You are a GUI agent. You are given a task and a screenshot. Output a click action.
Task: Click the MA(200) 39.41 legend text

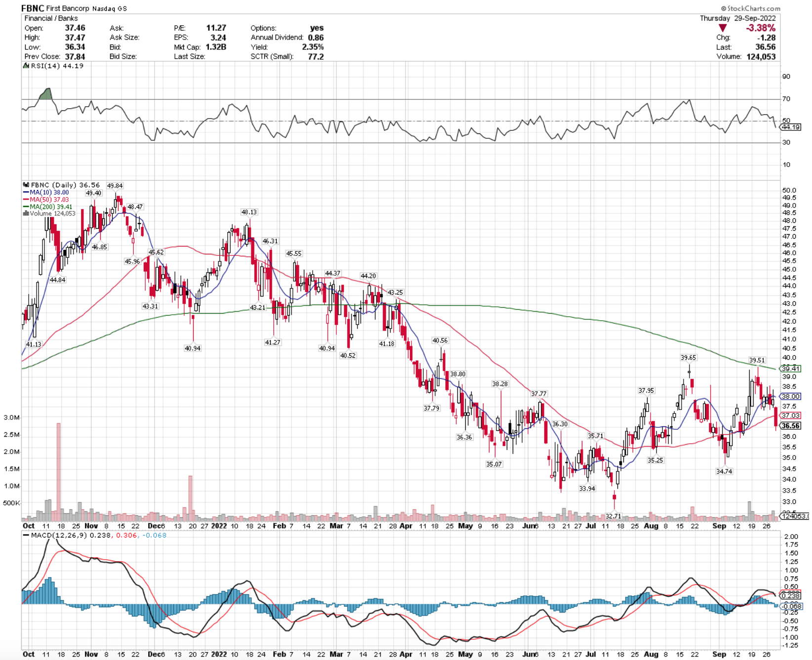pos(51,206)
